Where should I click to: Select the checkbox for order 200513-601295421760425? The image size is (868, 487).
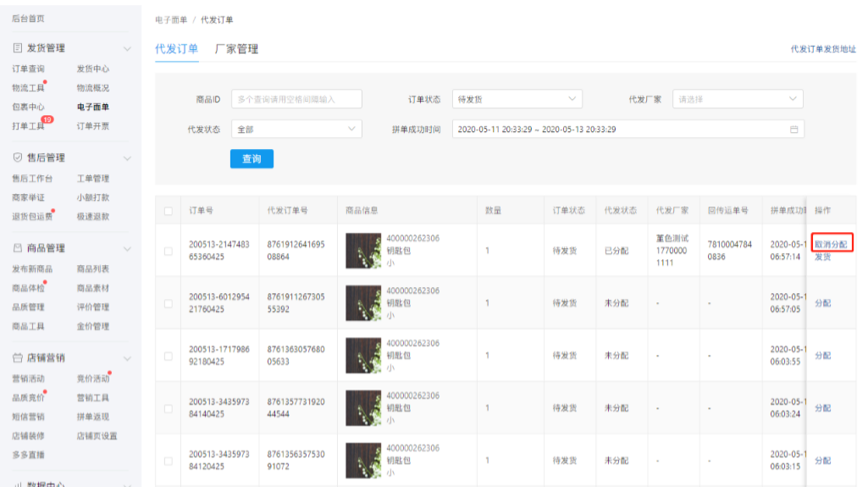click(x=169, y=303)
